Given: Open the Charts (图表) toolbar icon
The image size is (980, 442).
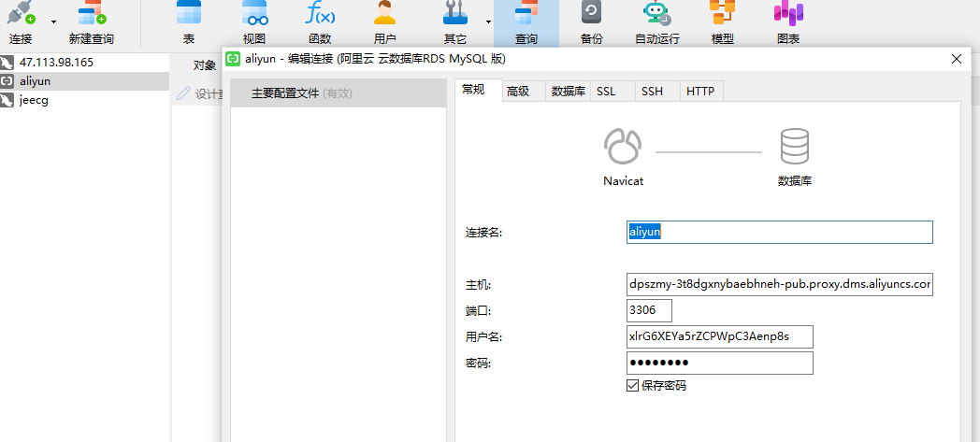Looking at the screenshot, I should click(x=788, y=12).
